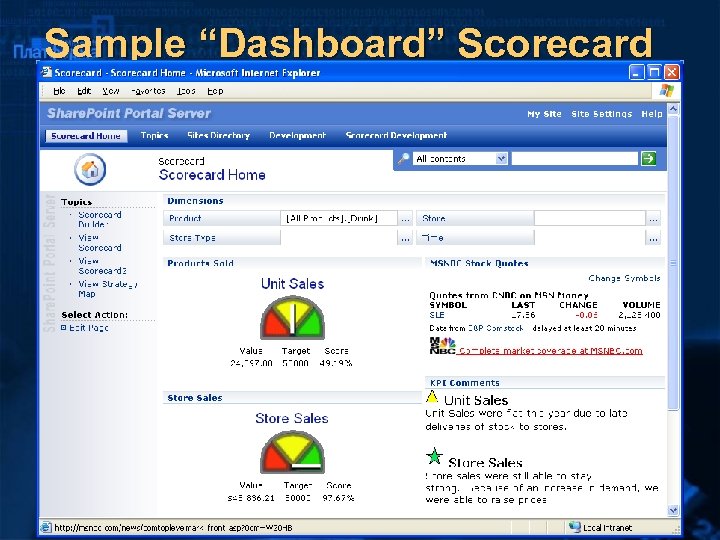Click the Products Sold section header

click(200, 263)
